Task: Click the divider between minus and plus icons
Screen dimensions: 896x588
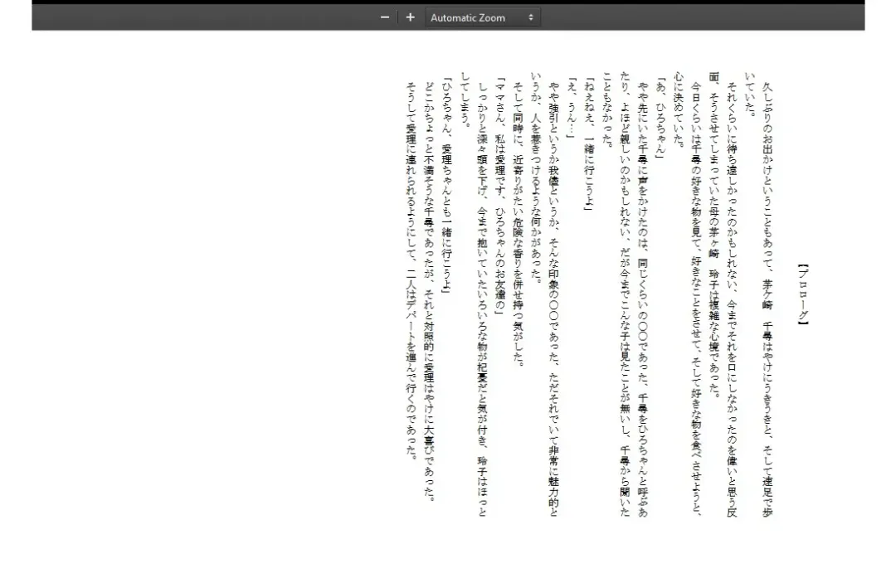Action: click(x=396, y=17)
